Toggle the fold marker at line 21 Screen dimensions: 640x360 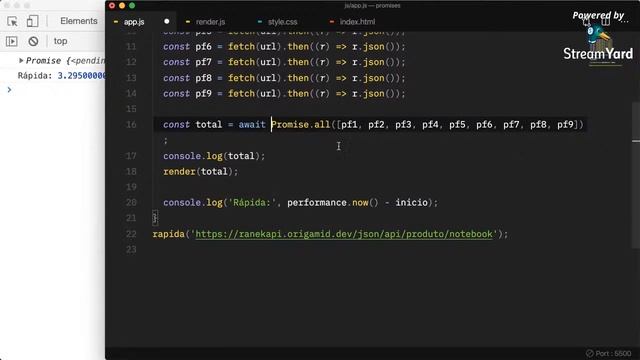coord(155,218)
